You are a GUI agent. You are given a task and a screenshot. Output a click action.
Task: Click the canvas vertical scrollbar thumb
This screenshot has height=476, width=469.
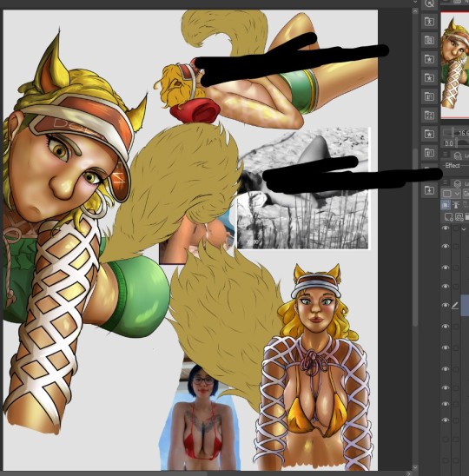coord(415,237)
